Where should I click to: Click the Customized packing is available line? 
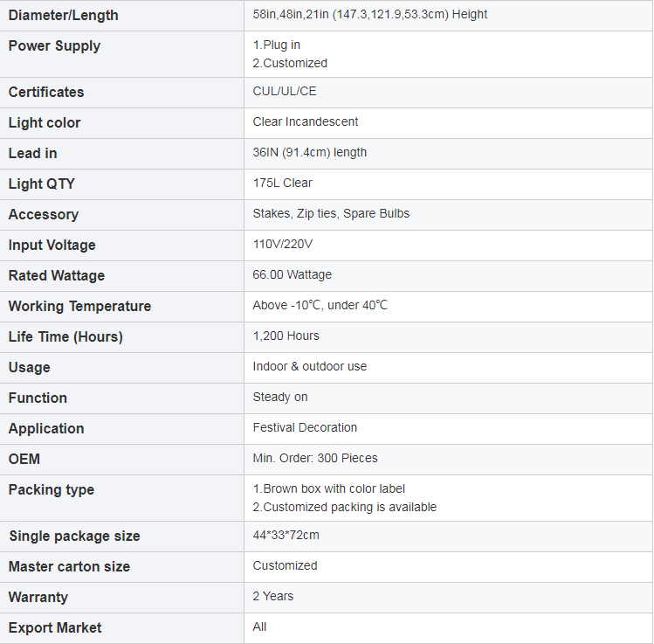(x=345, y=507)
